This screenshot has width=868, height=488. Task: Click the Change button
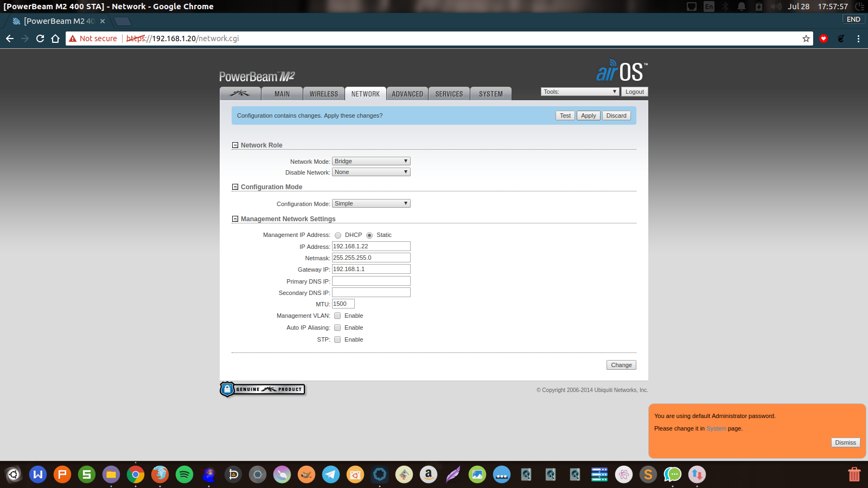pos(621,365)
